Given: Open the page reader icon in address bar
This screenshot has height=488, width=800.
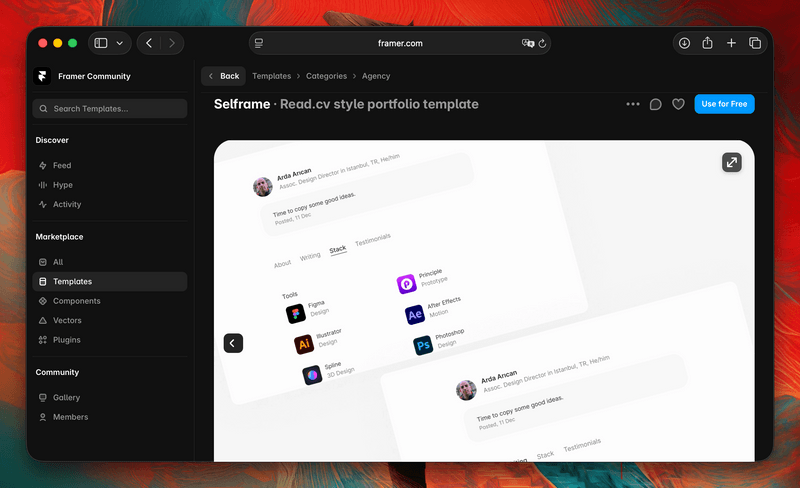Looking at the screenshot, I should 259,43.
